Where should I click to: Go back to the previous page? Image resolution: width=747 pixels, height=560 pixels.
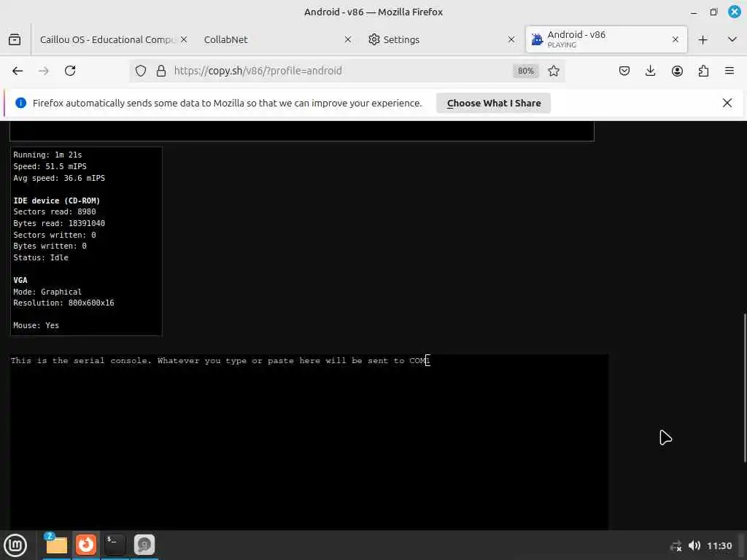[x=18, y=71]
